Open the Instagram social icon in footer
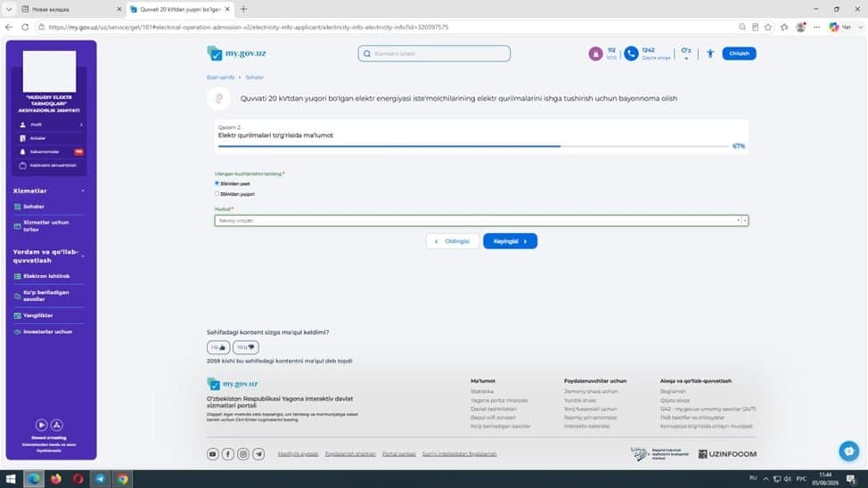The height and width of the screenshot is (488, 868). tap(243, 453)
